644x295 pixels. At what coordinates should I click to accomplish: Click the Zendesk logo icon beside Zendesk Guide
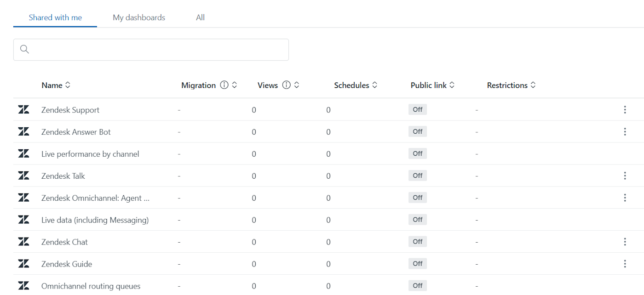(23, 264)
